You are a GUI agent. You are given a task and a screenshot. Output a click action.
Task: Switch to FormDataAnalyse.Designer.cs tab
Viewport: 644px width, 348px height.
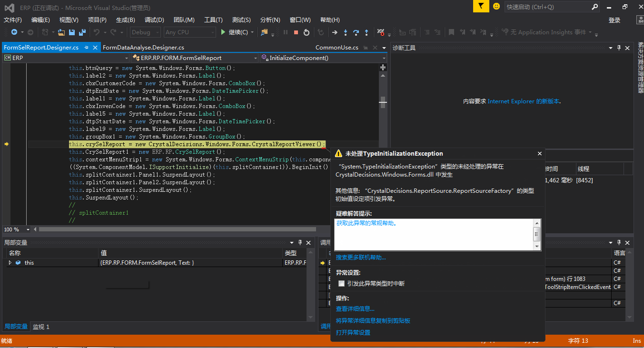point(143,48)
